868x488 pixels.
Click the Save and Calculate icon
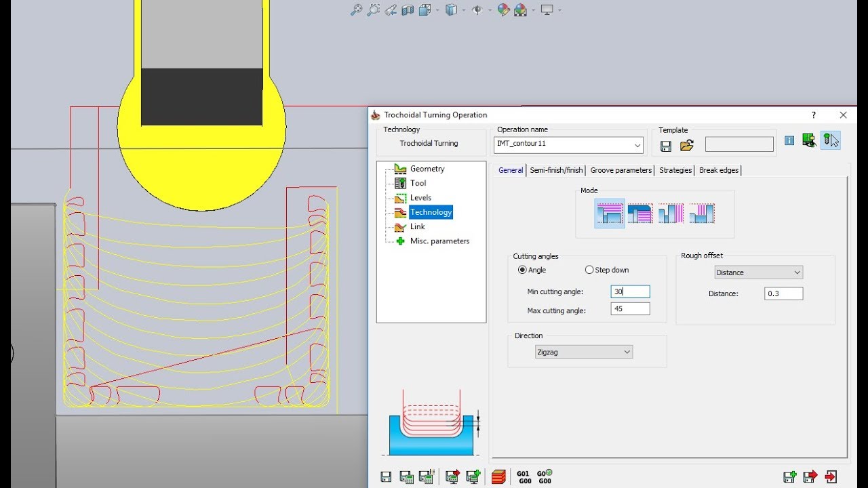[407, 477]
